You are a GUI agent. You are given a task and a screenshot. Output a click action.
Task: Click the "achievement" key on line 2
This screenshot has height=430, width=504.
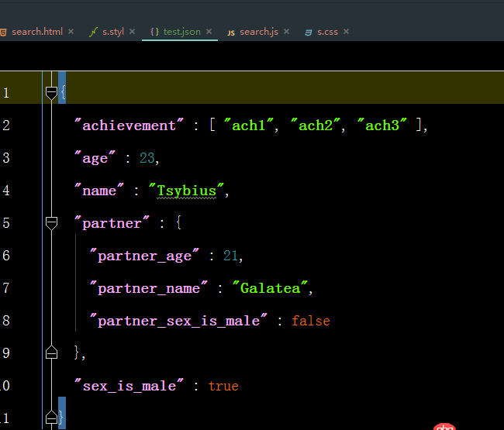tap(129, 126)
